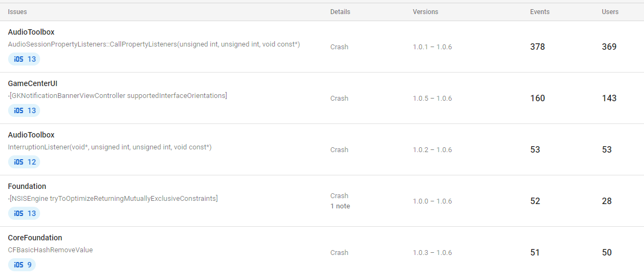Image resolution: width=644 pixels, height=275 pixels.
Task: Open the AudioSessionPropertyListeners CallPropertyListeners issue
Action: (x=154, y=44)
